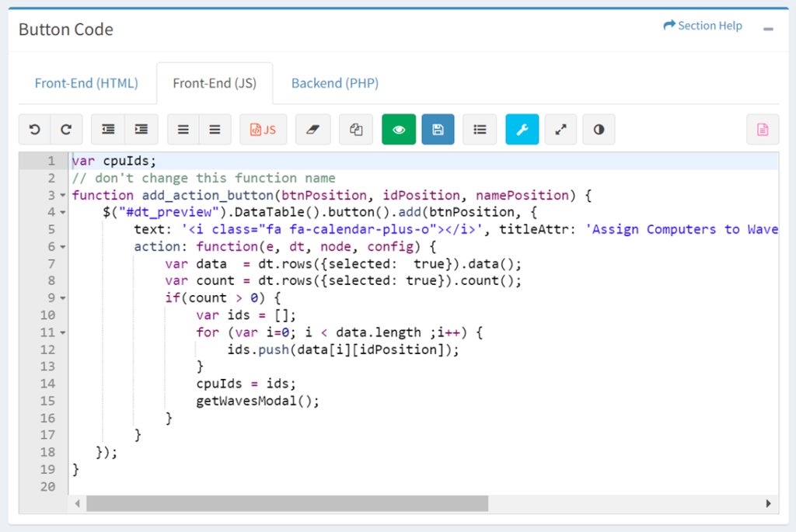796x532 pixels.
Task: Open the bulleted list icon button
Action: tap(480, 130)
